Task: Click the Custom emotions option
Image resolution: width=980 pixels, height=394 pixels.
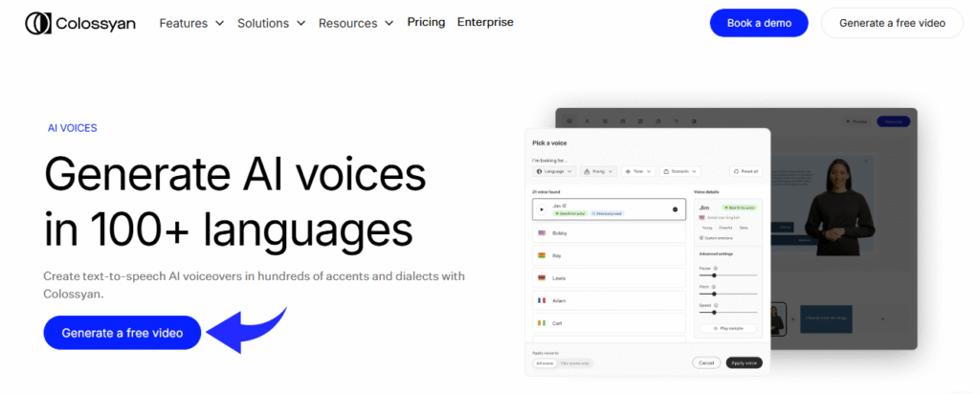Action: (716, 238)
